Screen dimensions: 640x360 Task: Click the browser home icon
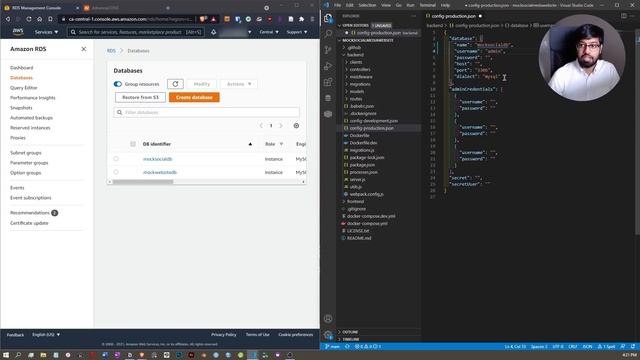click(40, 19)
